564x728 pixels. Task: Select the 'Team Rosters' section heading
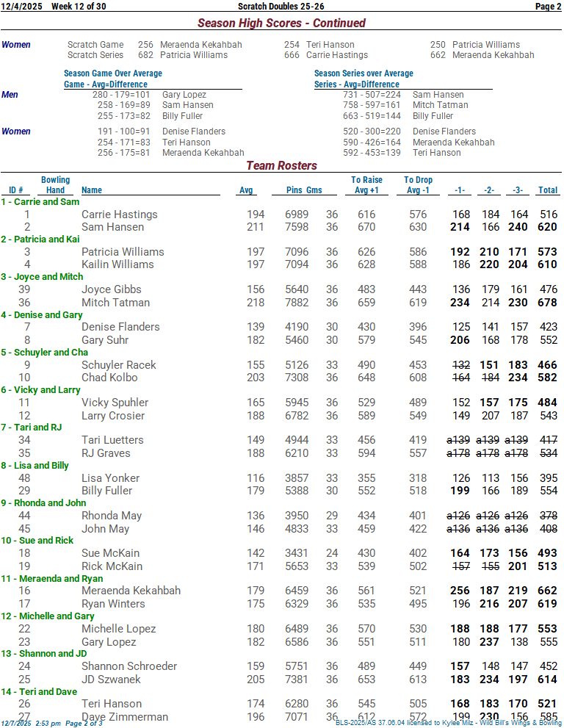click(x=281, y=165)
